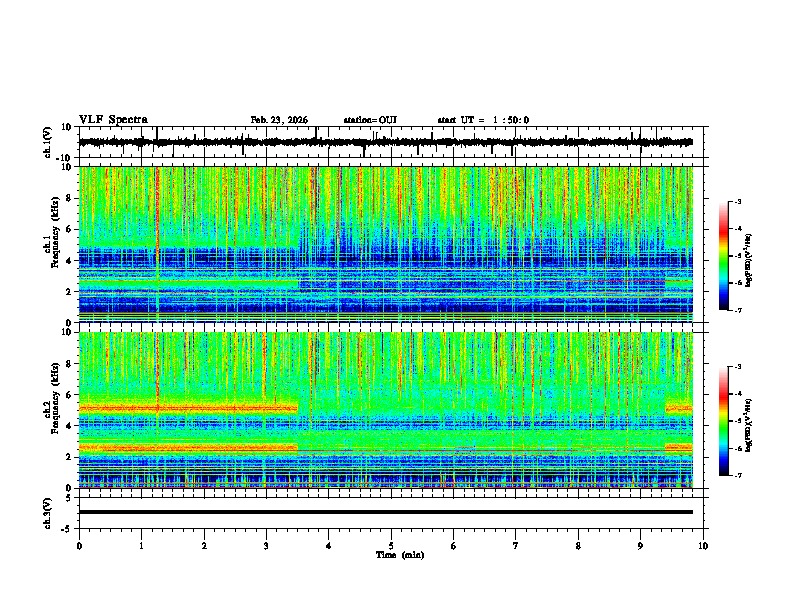Image resolution: width=792 pixels, height=612 pixels.
Task: Click the time axis tick label "10"
Action: pyautogui.click(x=703, y=546)
